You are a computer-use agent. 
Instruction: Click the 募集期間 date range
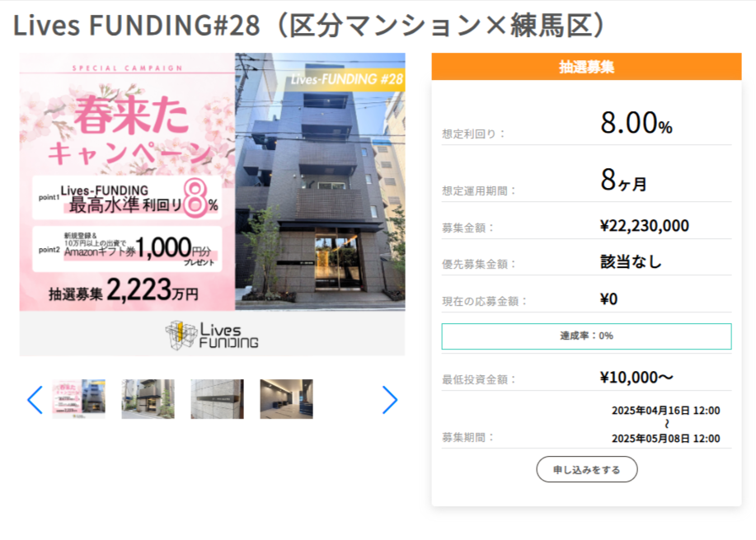tap(666, 425)
